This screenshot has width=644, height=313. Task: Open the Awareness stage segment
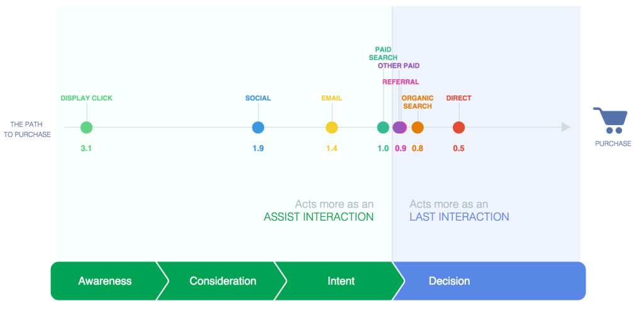click(x=105, y=281)
